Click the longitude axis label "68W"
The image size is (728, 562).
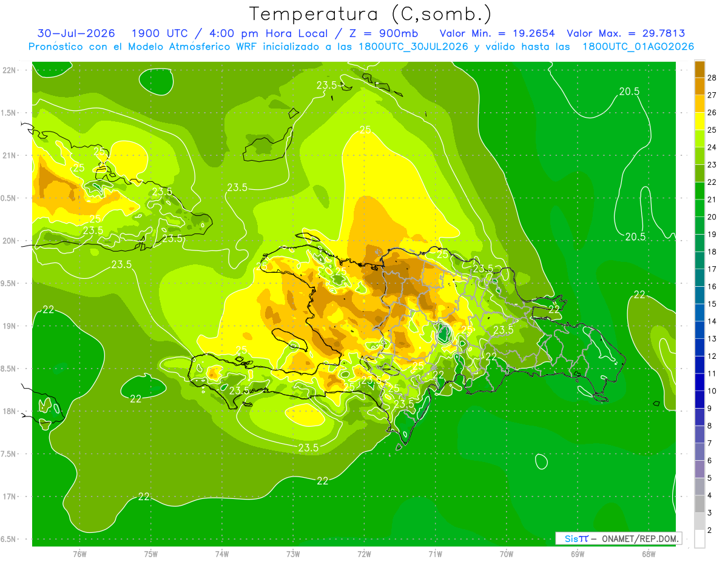pyautogui.click(x=648, y=554)
